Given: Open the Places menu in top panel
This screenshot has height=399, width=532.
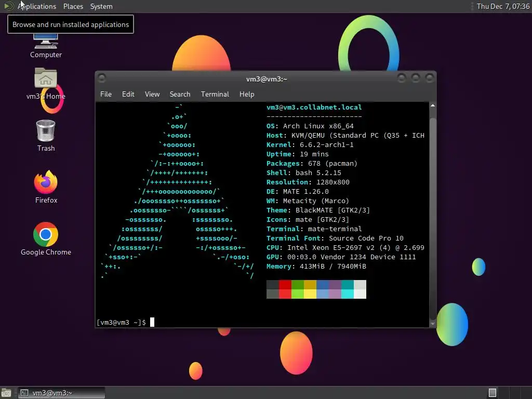Looking at the screenshot, I should (73, 6).
